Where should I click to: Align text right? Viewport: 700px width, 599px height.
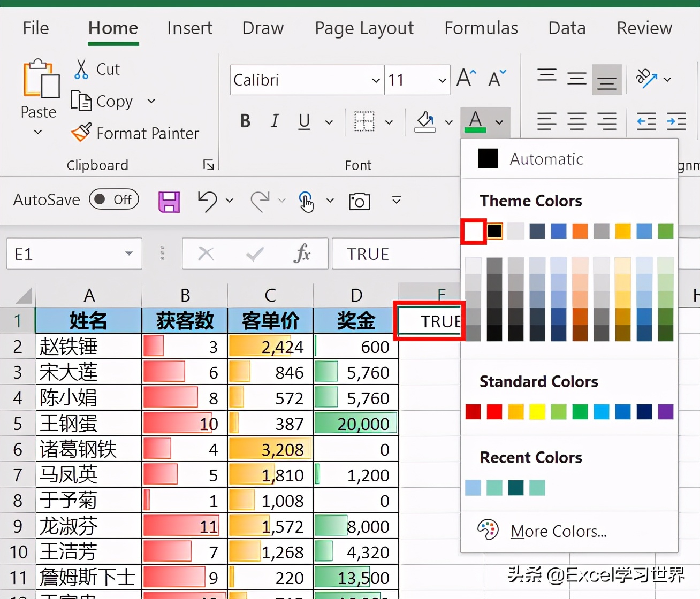click(607, 122)
